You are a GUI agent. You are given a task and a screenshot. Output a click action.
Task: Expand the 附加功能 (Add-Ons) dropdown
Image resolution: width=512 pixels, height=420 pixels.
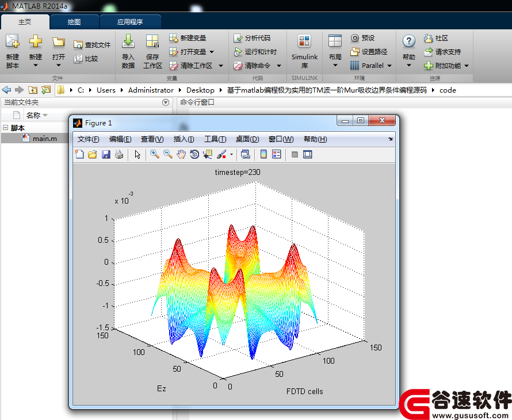click(x=467, y=66)
